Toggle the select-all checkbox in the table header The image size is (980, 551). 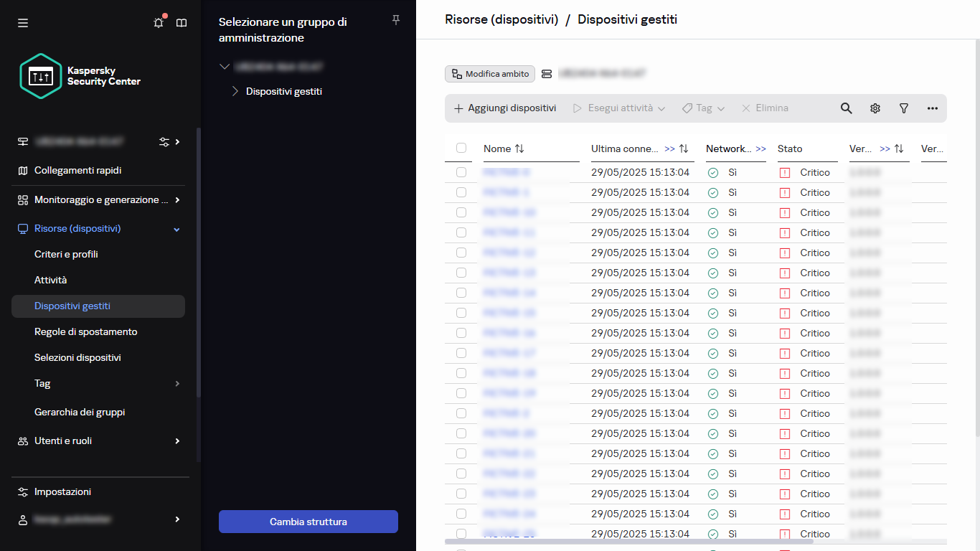click(461, 149)
